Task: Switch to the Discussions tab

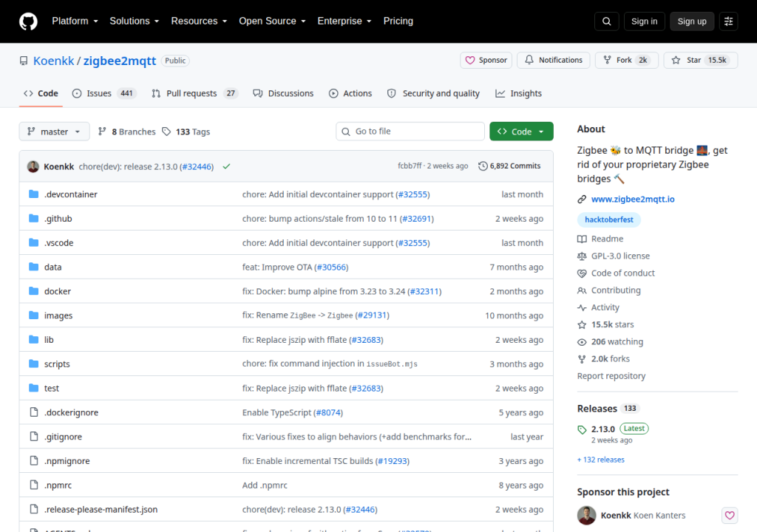Action: [283, 94]
